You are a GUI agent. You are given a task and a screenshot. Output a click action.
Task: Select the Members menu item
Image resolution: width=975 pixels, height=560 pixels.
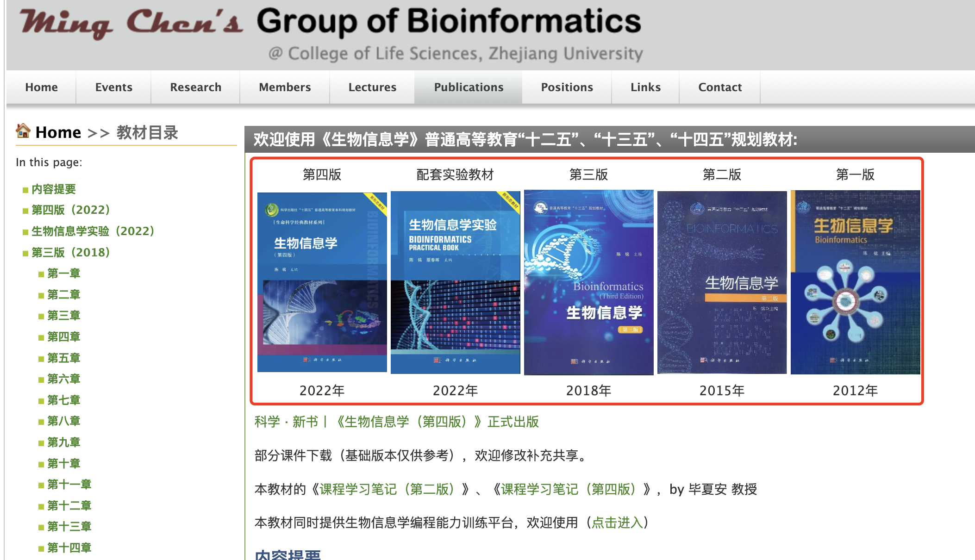point(285,87)
